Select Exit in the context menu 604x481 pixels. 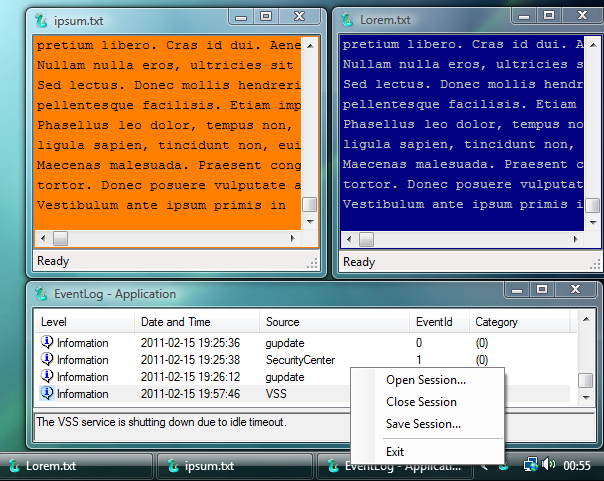point(395,452)
